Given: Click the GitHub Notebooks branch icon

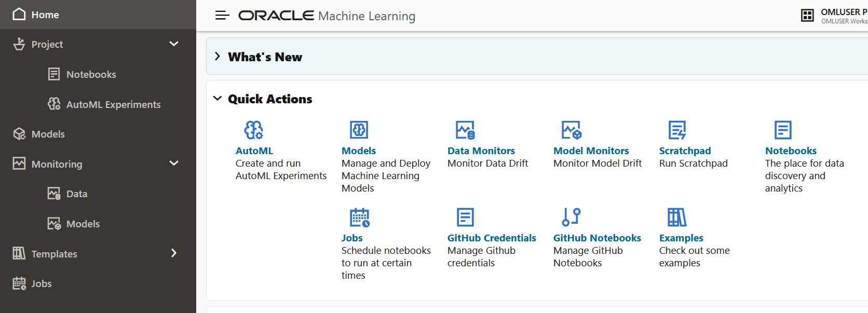Looking at the screenshot, I should pos(571,217).
